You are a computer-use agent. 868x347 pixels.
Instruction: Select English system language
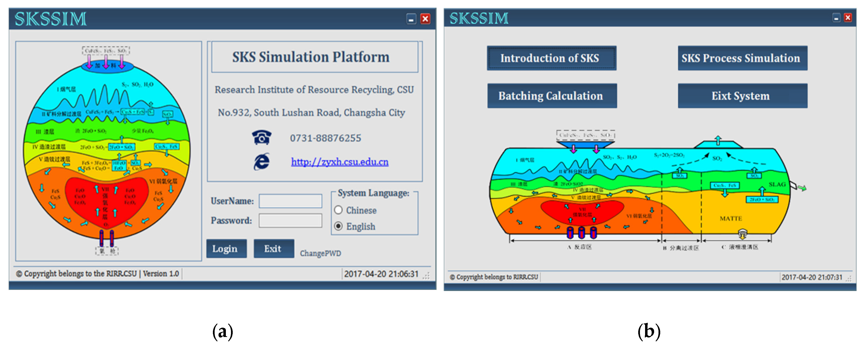[x=338, y=226]
